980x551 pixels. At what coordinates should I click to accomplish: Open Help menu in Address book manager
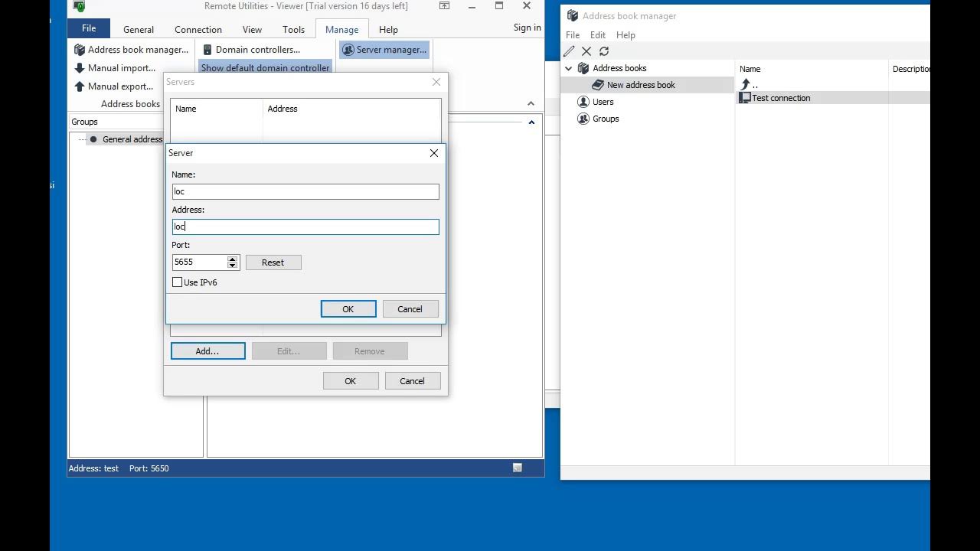(626, 35)
